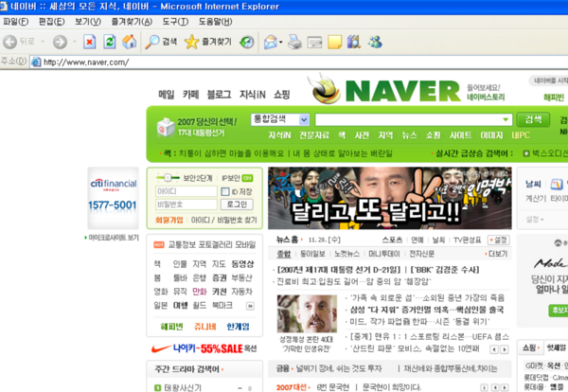568x392 pixels.
Task: Click the IE window title icon
Action: [x=4, y=7]
